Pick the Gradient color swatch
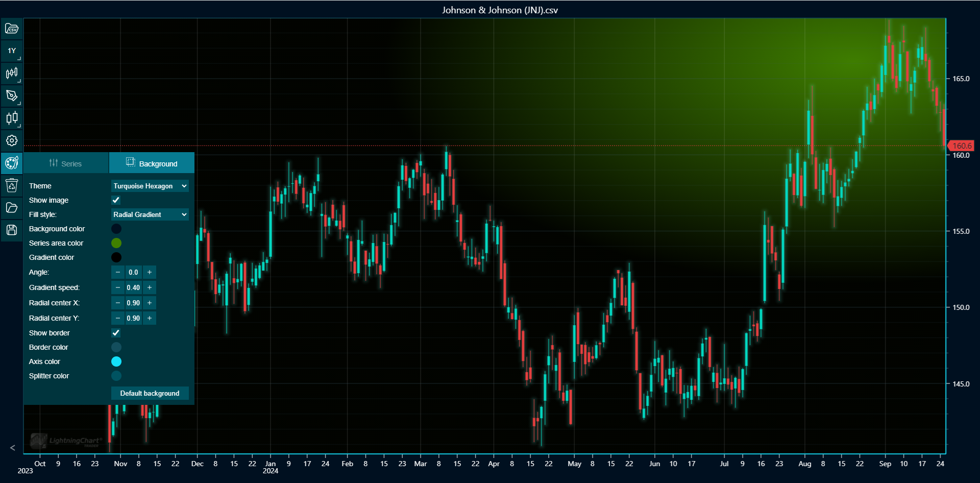980x483 pixels. [x=116, y=257]
